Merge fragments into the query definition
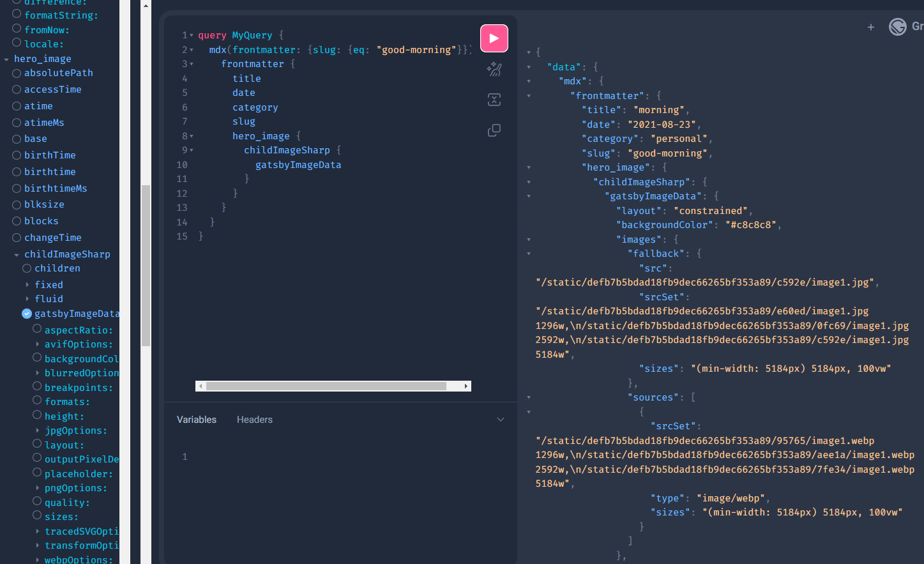 coord(494,100)
